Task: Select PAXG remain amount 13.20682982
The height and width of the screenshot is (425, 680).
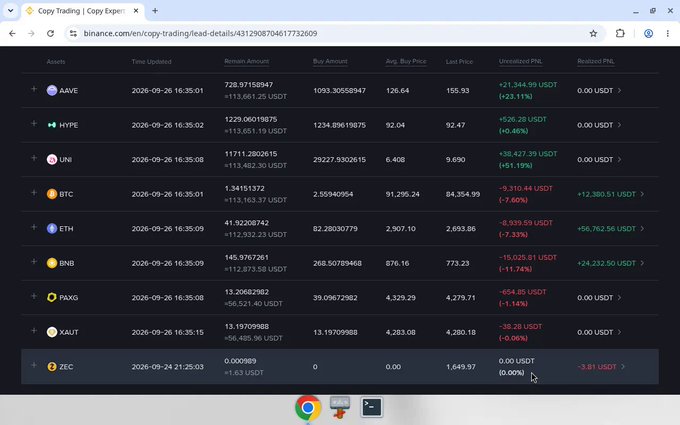Action: (x=247, y=291)
